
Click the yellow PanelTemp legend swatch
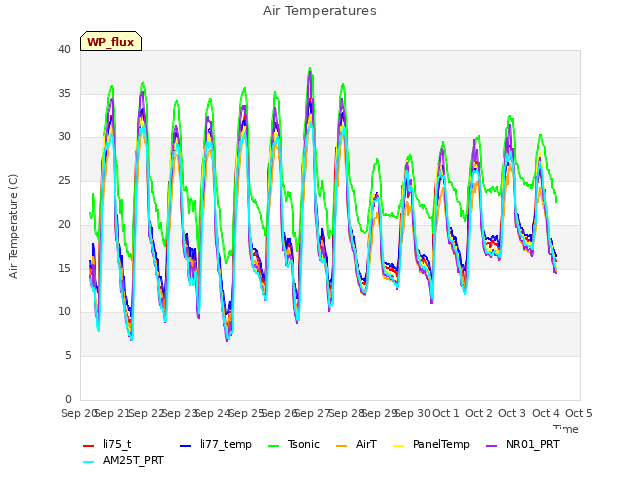click(398, 445)
